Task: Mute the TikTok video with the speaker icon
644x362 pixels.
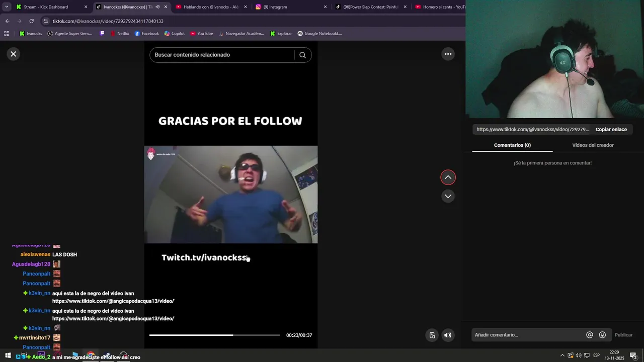Action: point(448,335)
